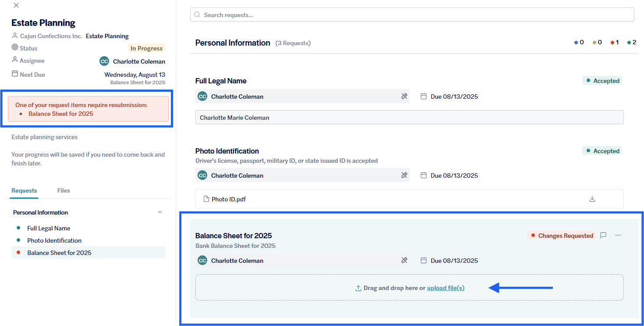Close the Estate Planning panel
Image resolution: width=644 pixels, height=326 pixels.
tap(16, 5)
